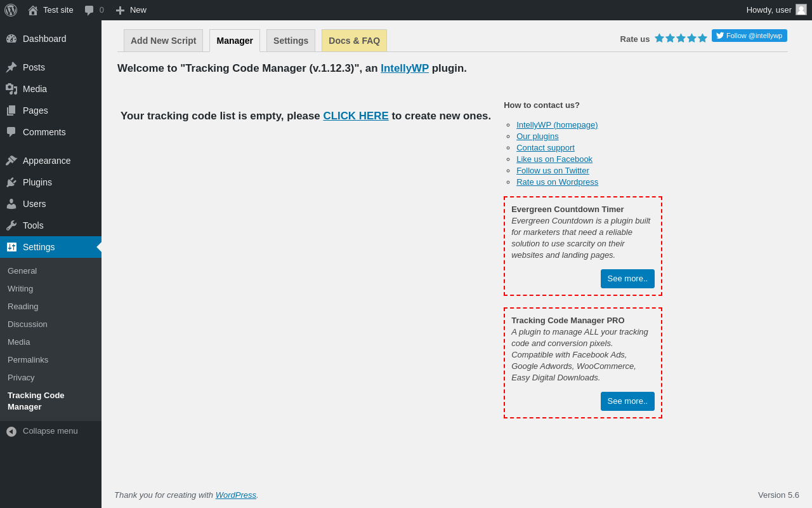
Task: Click the Posts pushpin icon
Action: 11,67
